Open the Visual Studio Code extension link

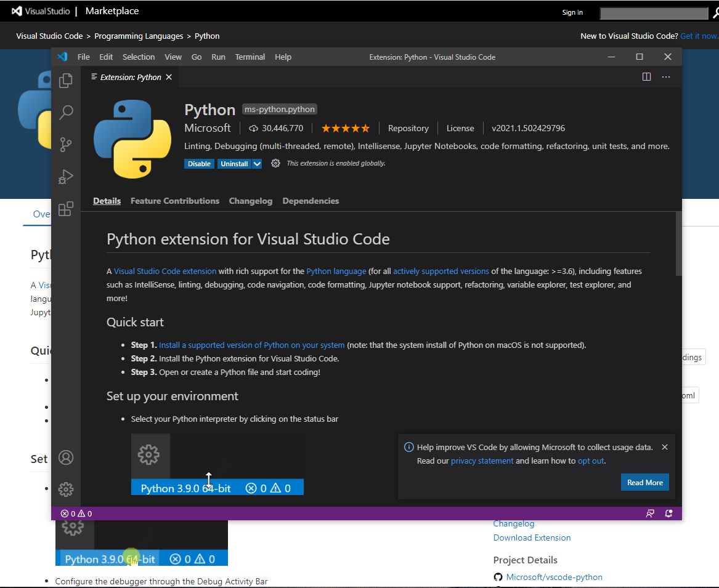[x=165, y=272]
